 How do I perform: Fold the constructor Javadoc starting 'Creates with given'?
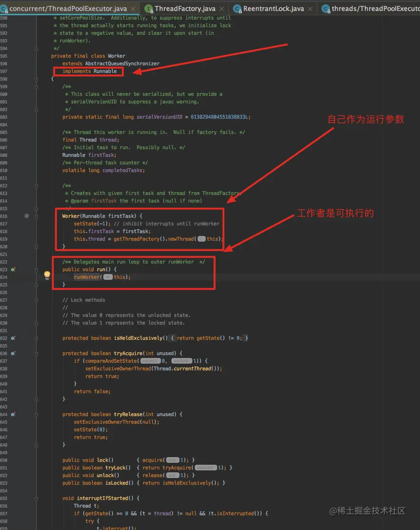37,186
